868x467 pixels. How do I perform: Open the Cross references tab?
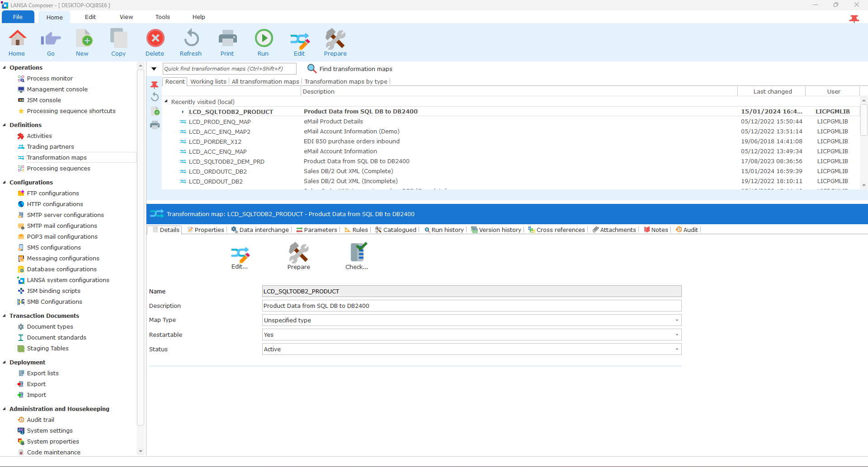pos(557,230)
